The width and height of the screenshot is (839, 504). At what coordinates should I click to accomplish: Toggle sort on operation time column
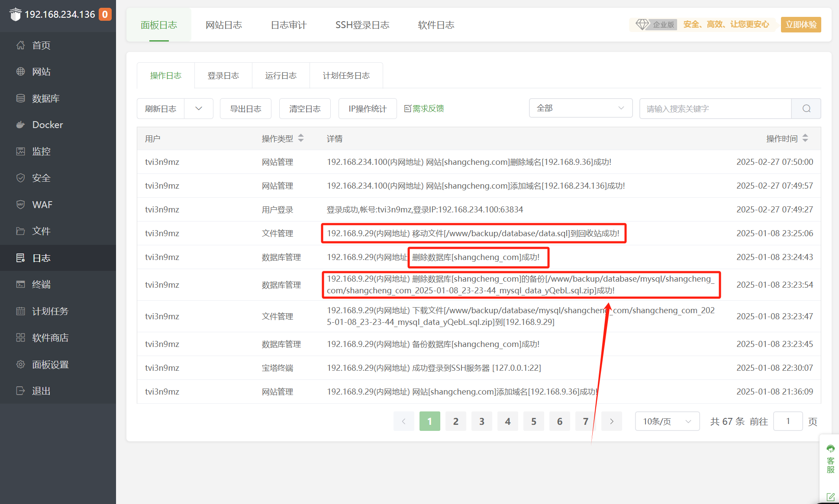click(x=805, y=138)
